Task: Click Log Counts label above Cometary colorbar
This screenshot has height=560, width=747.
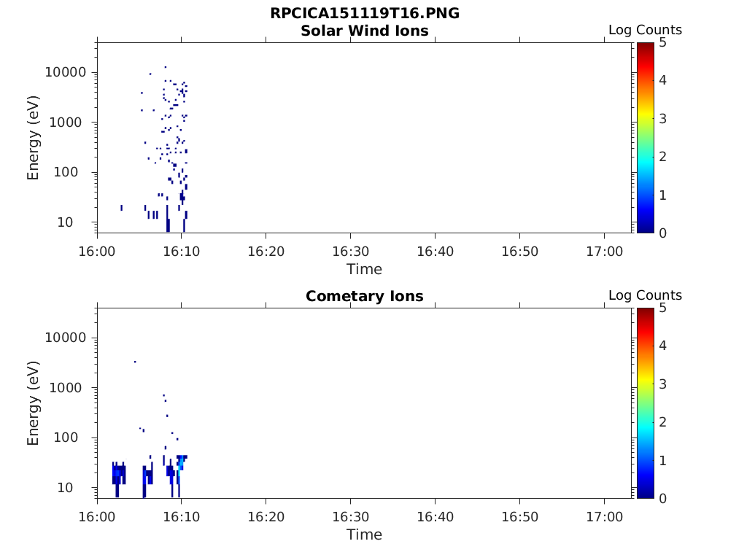Action: pos(645,295)
